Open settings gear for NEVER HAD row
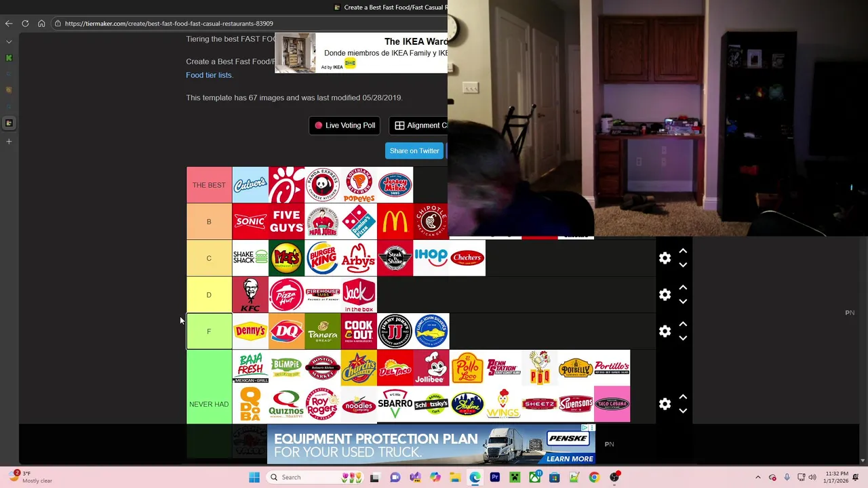Viewport: 868px width, 488px height. pos(665,404)
